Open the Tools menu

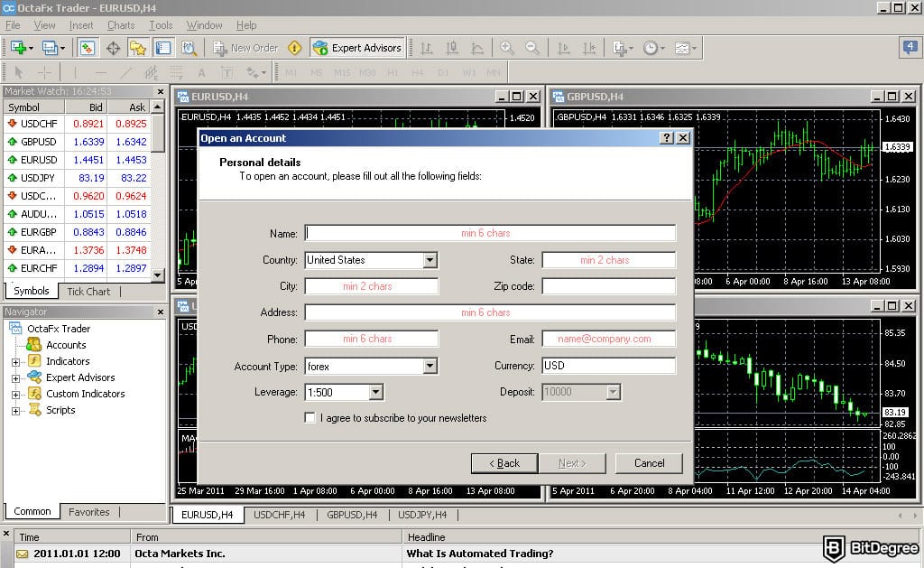coord(161,25)
